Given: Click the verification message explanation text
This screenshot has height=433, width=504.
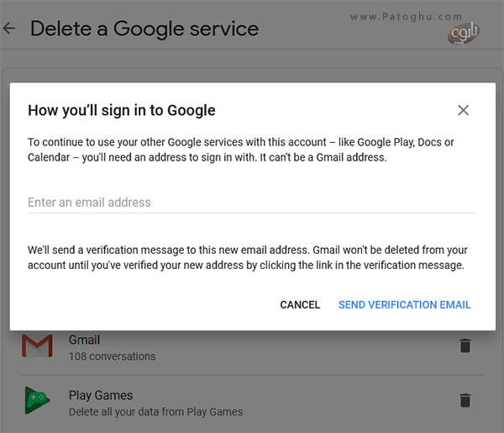Looking at the screenshot, I should [x=248, y=257].
